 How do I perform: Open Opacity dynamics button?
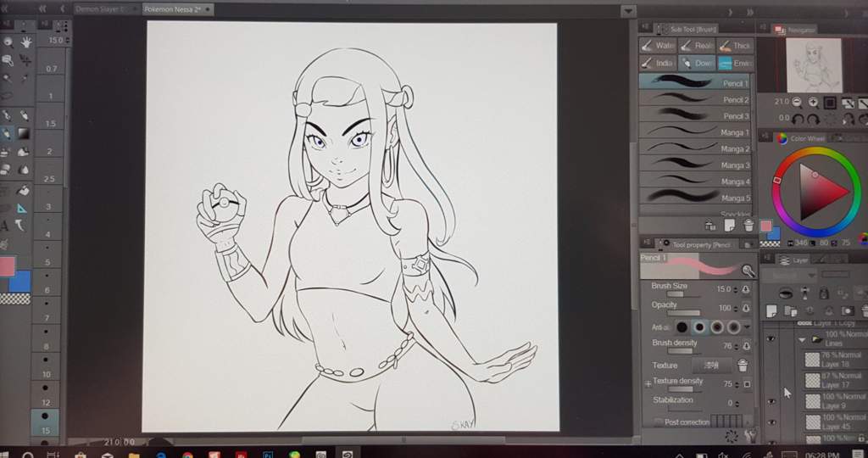(x=746, y=308)
